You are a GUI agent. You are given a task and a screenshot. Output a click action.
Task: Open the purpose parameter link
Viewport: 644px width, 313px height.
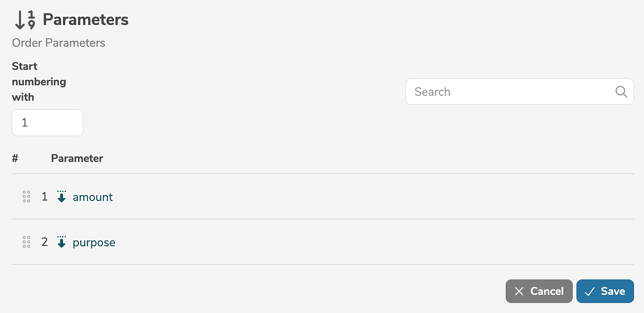pos(94,242)
